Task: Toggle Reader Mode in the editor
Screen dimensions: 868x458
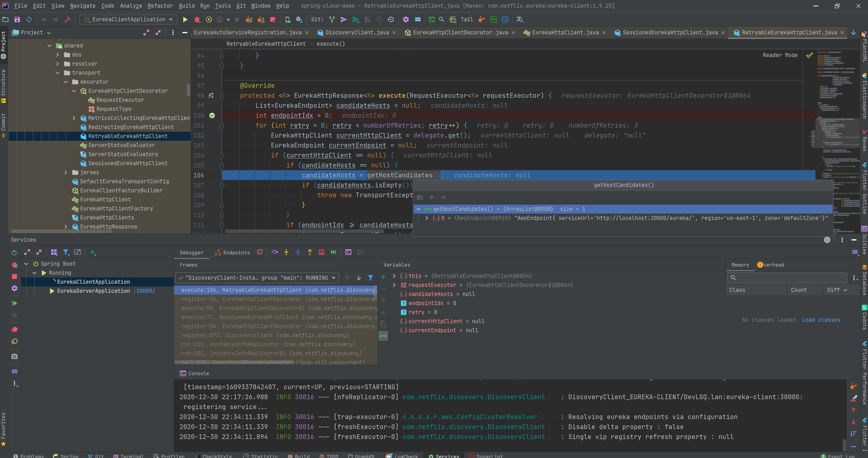Action: (x=780, y=55)
